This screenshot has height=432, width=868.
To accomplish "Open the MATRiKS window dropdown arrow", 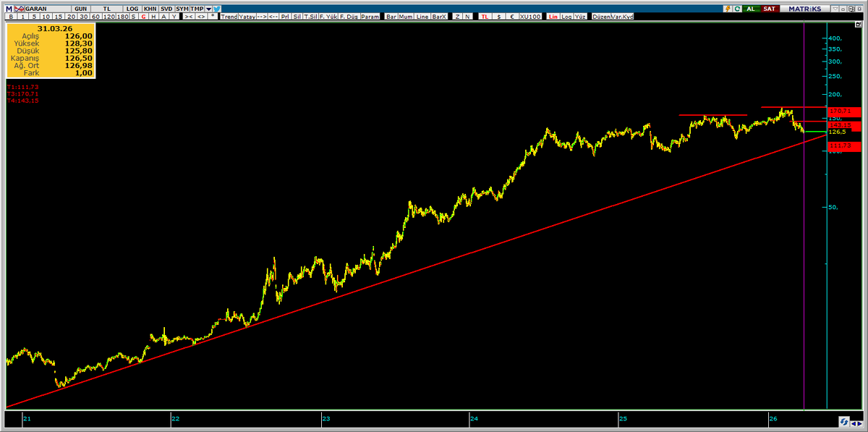I will 834,7.
